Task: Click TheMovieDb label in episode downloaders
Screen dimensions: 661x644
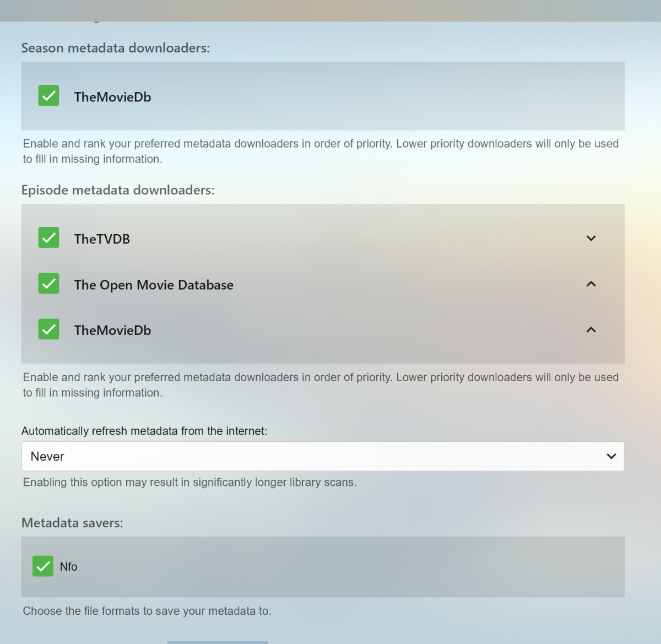Action: point(112,331)
